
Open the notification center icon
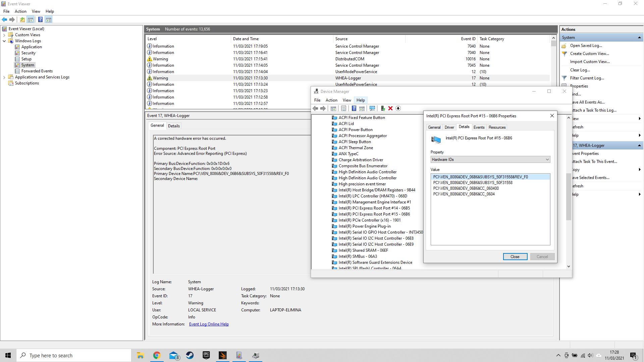(x=633, y=356)
